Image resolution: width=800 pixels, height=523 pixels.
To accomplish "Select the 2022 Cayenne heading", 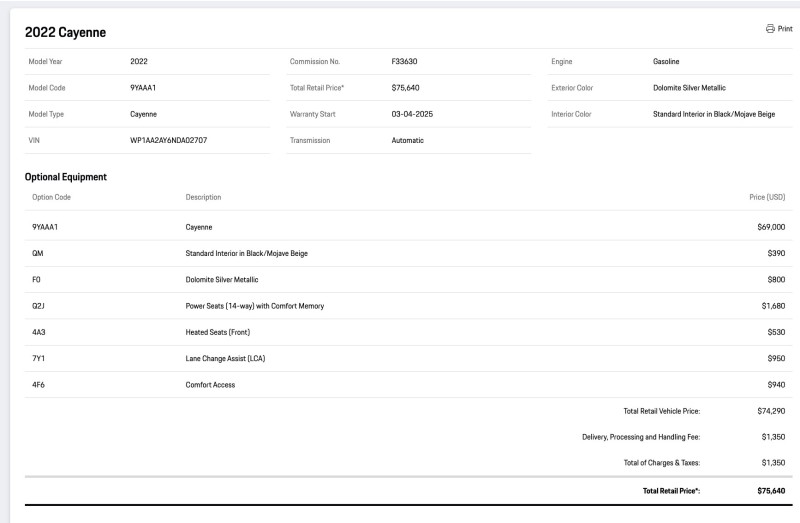I will 65,32.
